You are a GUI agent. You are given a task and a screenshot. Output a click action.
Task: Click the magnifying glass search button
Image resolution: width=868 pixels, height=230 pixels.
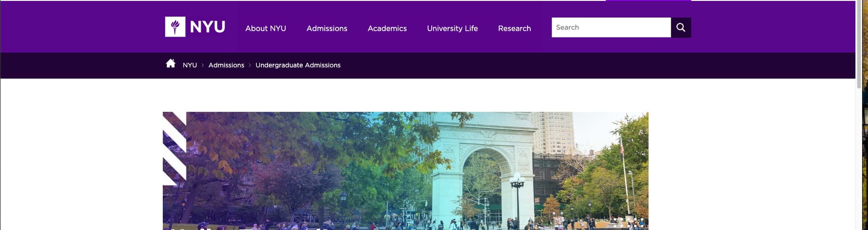click(681, 28)
